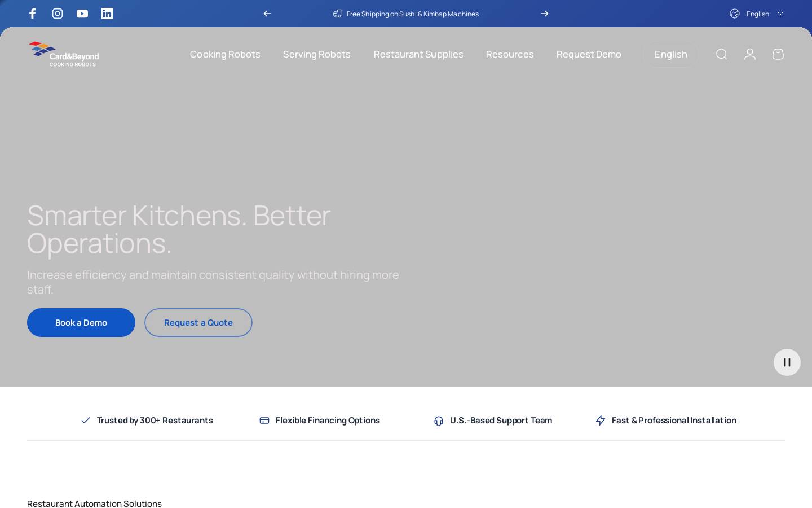
Task: Open the Restaurant Supplies menu
Action: pos(418,54)
